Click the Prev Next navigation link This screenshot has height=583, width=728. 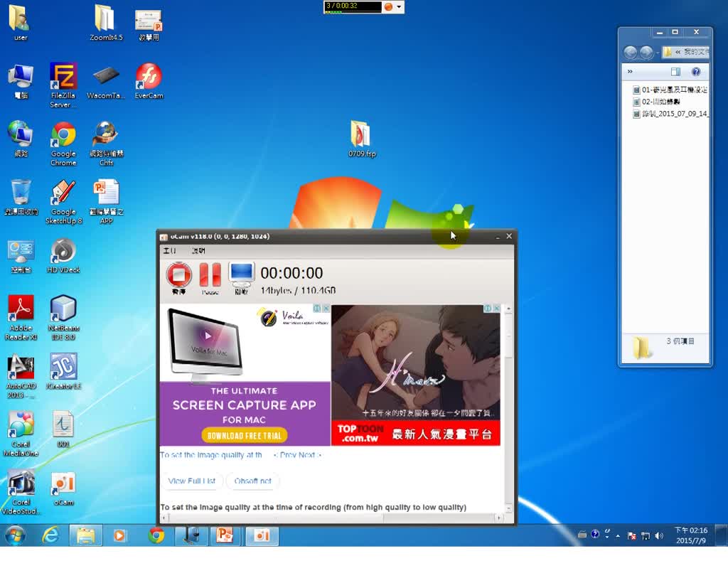(297, 455)
